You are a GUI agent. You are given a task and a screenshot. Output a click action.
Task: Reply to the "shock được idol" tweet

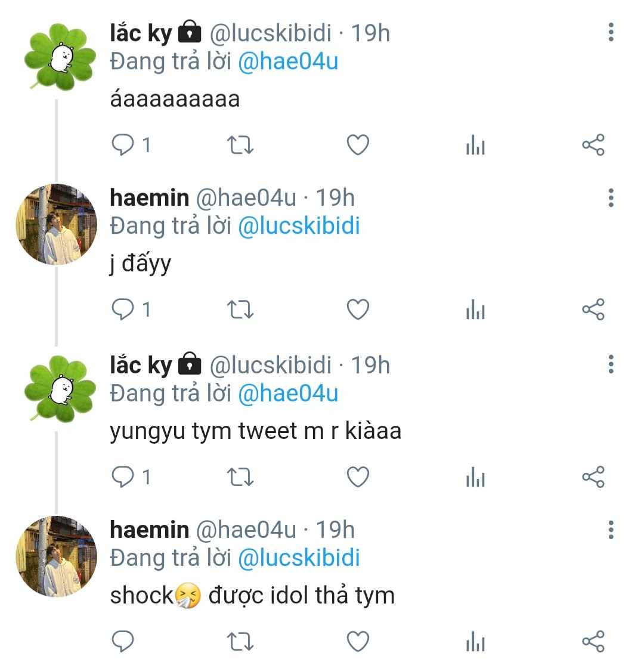click(123, 641)
